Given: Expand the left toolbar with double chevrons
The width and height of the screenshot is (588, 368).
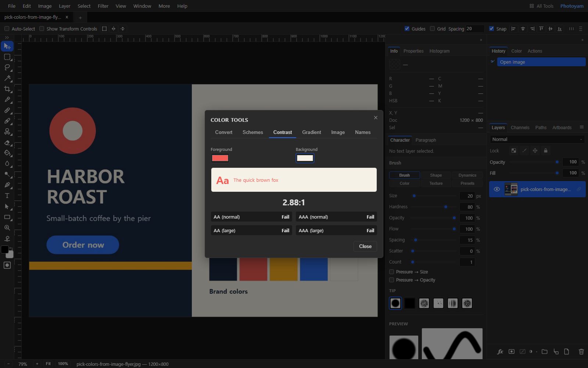Looking at the screenshot, I should (7, 38).
